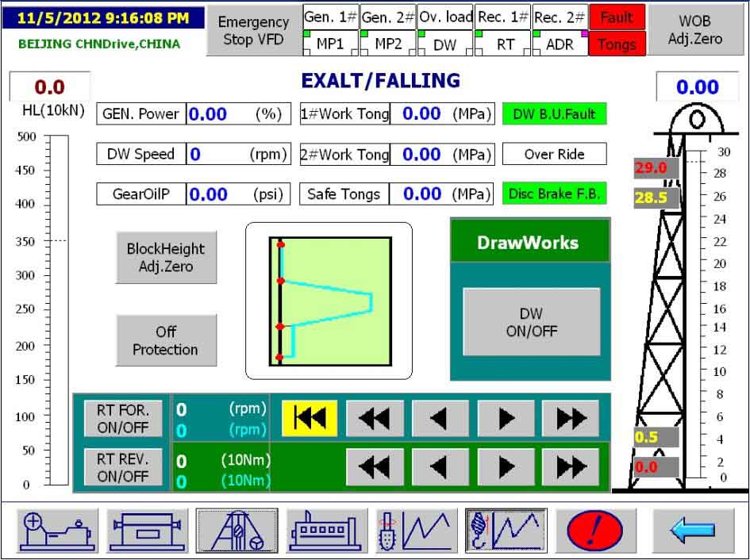
Task: Toggle DW ON/OFF button
Action: [x=532, y=322]
